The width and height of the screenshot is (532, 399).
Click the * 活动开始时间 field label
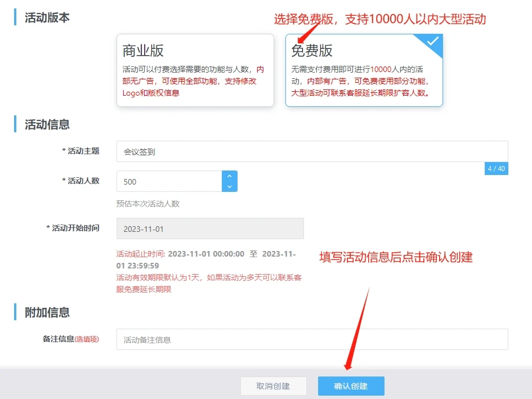pyautogui.click(x=73, y=228)
